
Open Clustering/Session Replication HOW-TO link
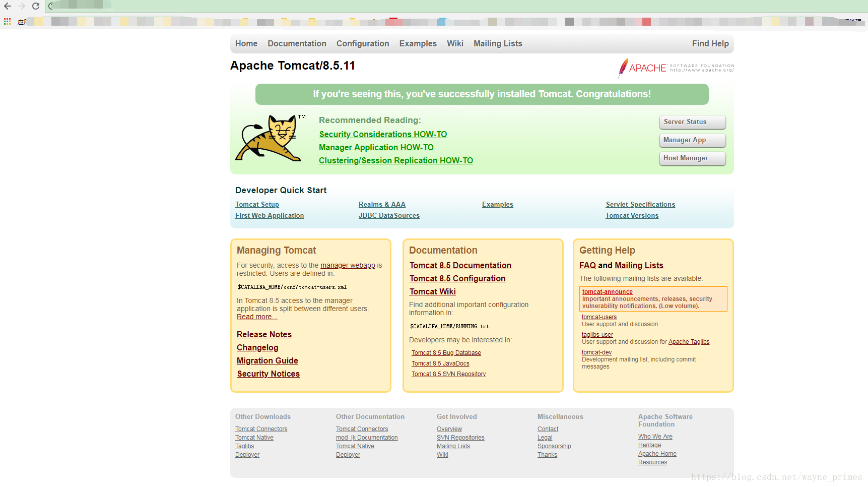pyautogui.click(x=396, y=161)
